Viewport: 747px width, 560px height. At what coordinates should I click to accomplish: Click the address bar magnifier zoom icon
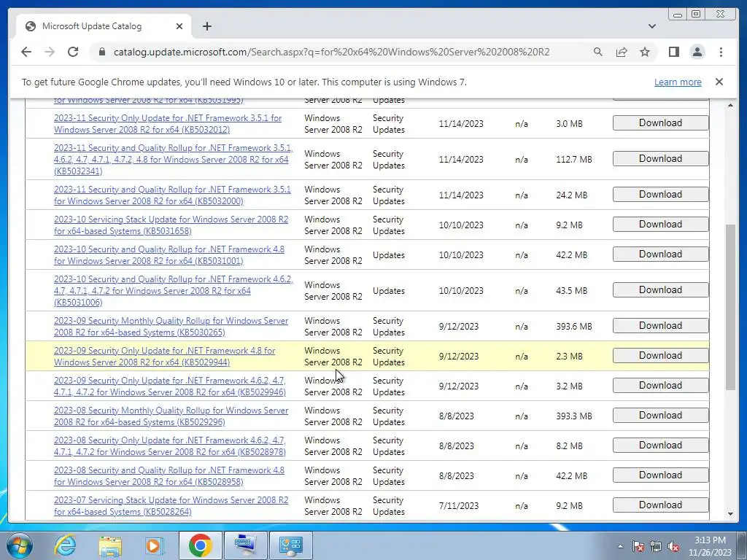[598, 52]
